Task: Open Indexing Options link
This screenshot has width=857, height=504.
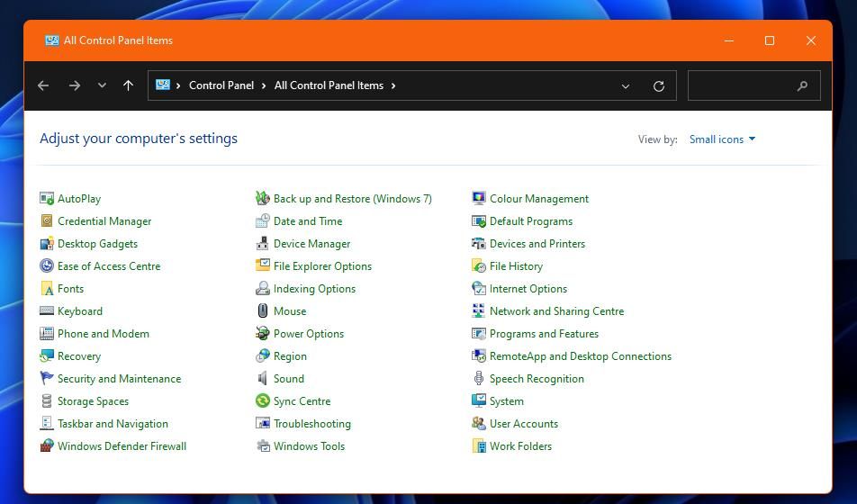Action: (x=315, y=289)
